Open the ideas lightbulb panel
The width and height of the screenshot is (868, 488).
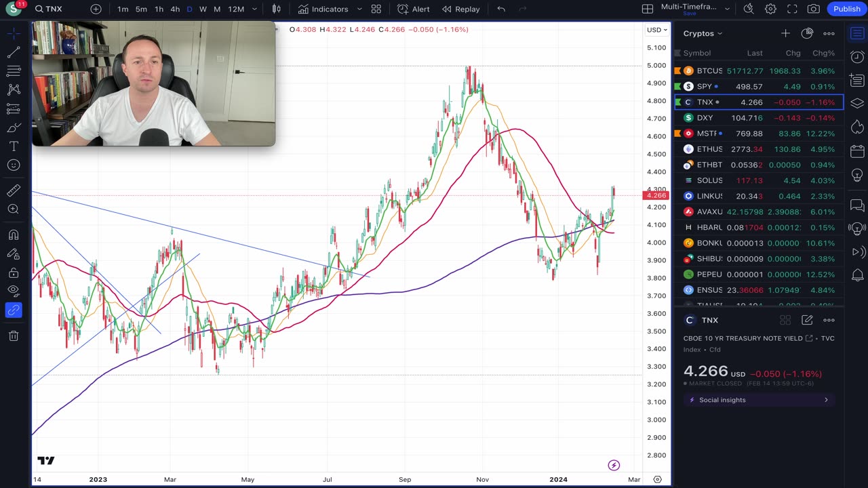point(857,174)
